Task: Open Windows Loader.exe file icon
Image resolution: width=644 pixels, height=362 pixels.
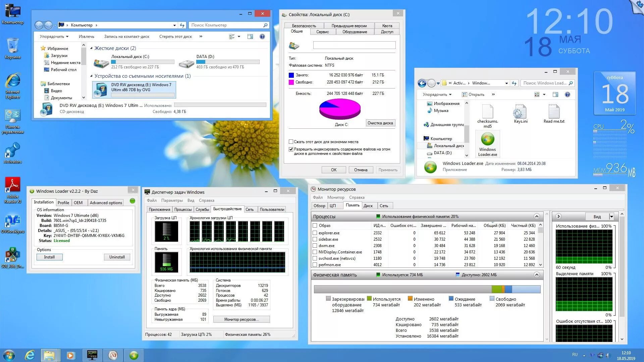Action: [487, 139]
